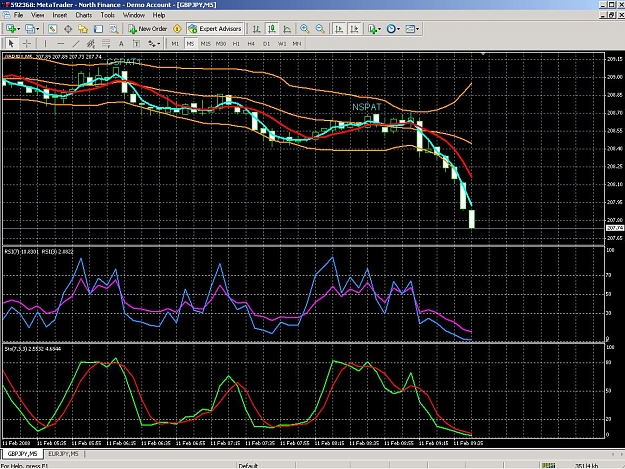Image resolution: width=625 pixels, height=469 pixels.
Task: Open the Periods clock icon
Action: tap(391, 29)
